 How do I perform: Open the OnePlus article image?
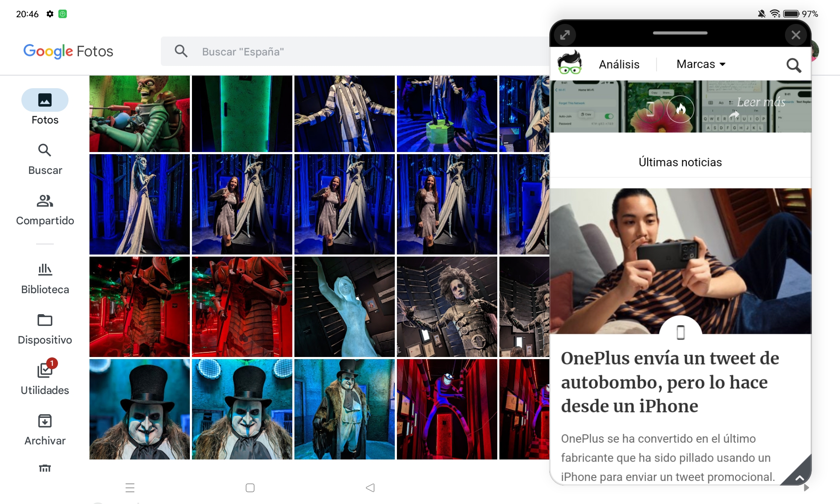(680, 261)
